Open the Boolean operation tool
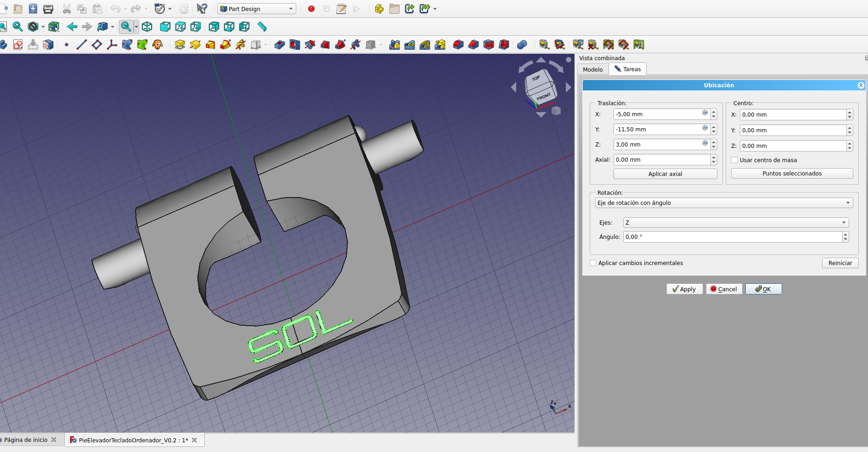Viewport: 868px width, 452px height. click(x=522, y=45)
